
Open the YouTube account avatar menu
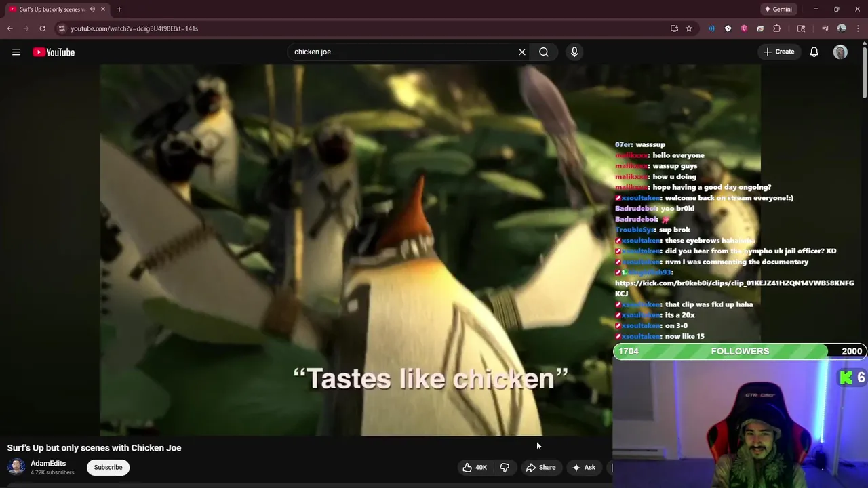pos(840,52)
